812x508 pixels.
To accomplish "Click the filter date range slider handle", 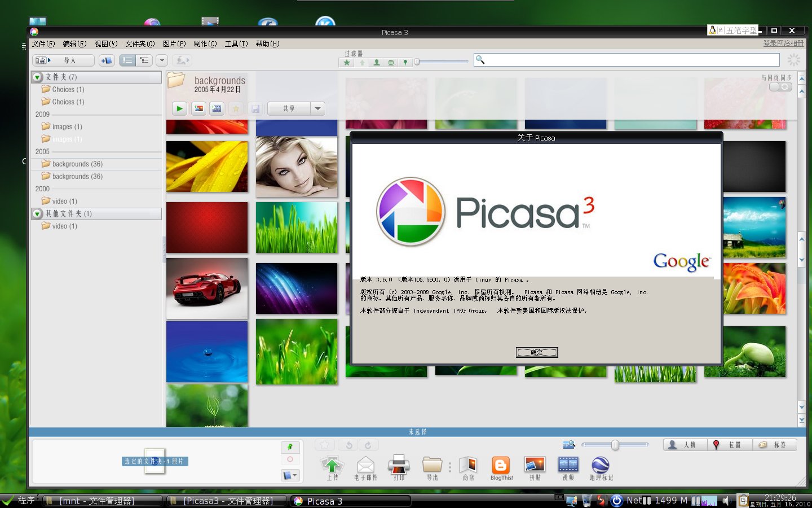I will [x=417, y=62].
